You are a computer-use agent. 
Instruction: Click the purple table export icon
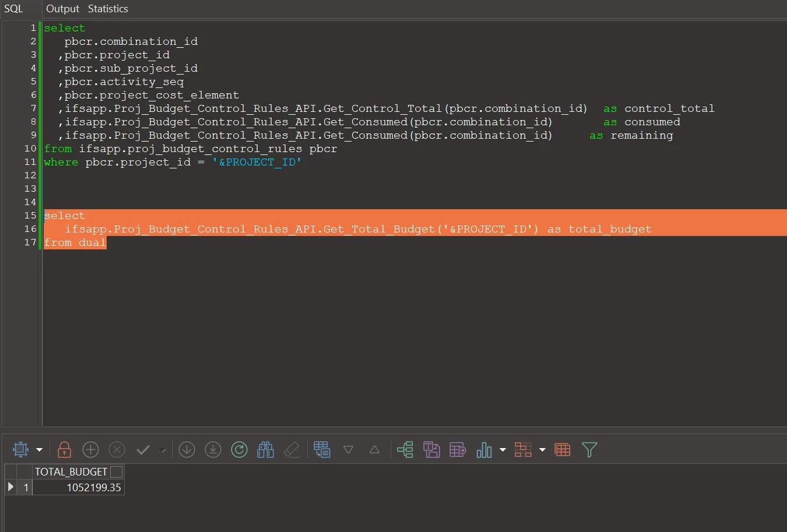(458, 450)
